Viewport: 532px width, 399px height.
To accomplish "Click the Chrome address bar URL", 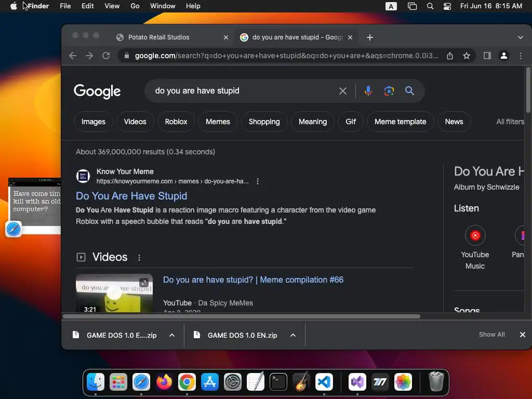I will 286,56.
